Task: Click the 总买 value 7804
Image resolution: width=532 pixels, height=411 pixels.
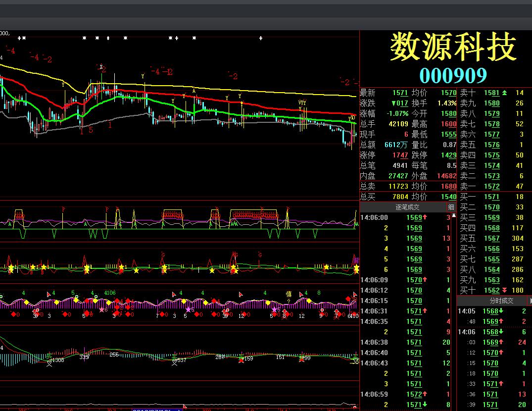Action: (x=400, y=197)
